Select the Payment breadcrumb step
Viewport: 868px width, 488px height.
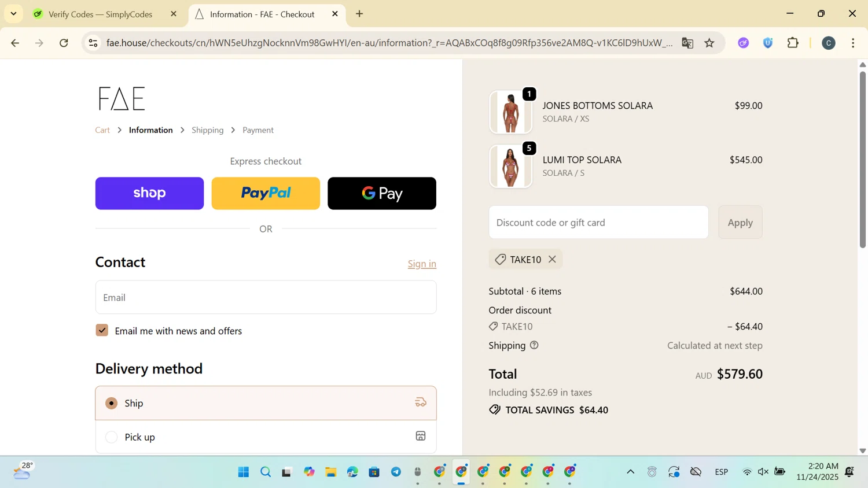pyautogui.click(x=258, y=130)
